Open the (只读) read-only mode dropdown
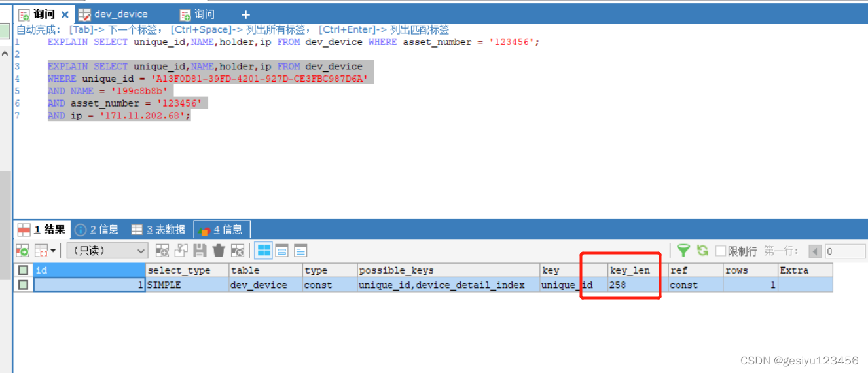Screen dimensions: 868x373 (107, 251)
